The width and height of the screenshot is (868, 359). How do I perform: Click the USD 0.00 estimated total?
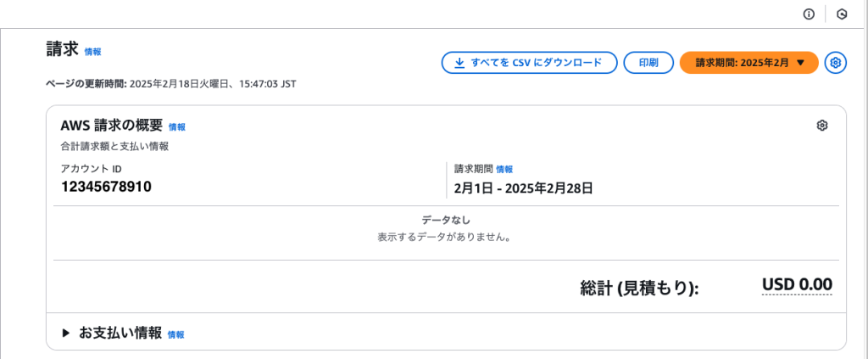tap(797, 285)
